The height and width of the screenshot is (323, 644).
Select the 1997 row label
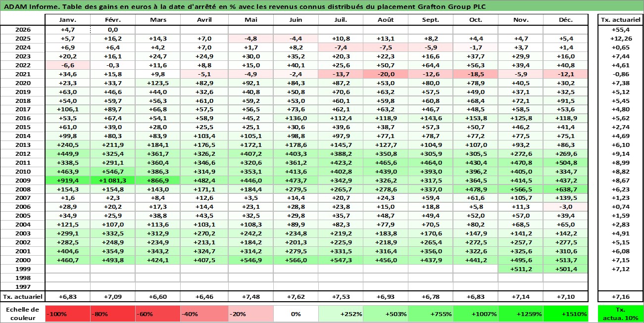[23, 287]
